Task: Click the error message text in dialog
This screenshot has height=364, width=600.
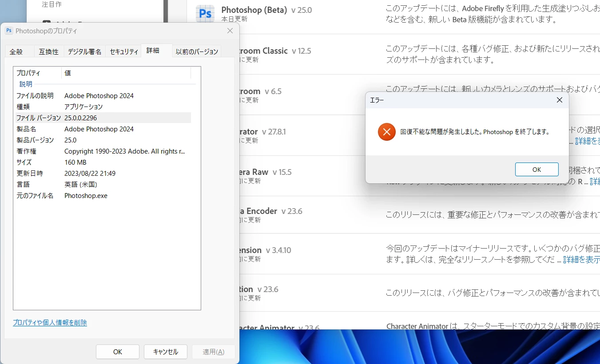Action: click(x=475, y=132)
